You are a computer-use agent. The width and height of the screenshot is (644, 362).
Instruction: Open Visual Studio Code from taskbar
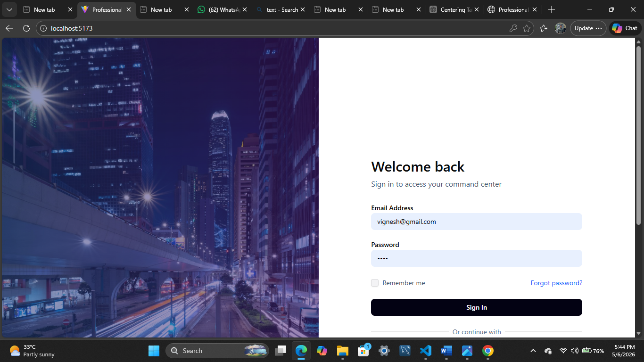tap(426, 351)
